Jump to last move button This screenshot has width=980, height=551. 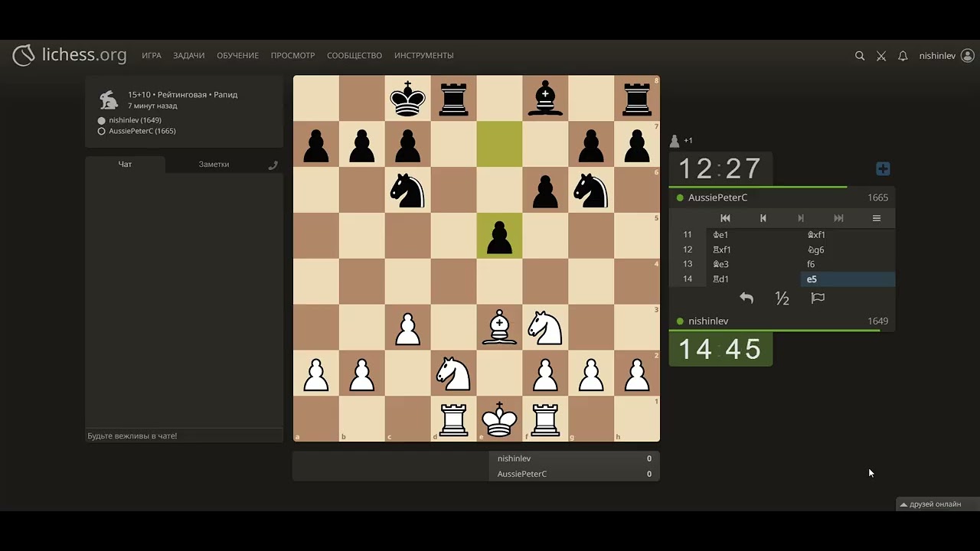click(x=838, y=218)
